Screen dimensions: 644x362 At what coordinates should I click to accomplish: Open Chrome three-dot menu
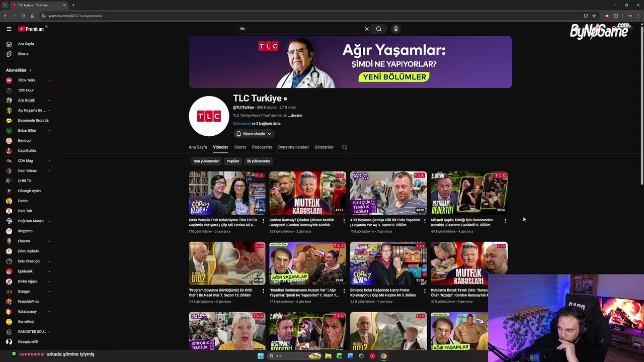(639, 16)
